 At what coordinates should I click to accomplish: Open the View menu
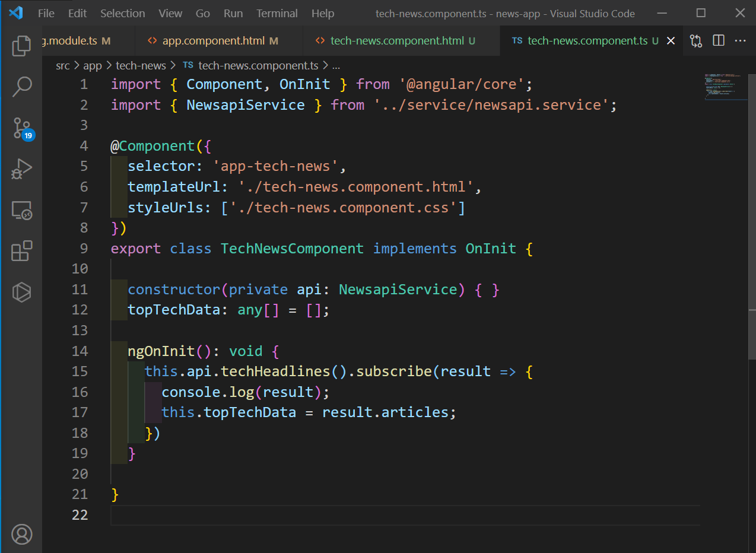point(171,13)
